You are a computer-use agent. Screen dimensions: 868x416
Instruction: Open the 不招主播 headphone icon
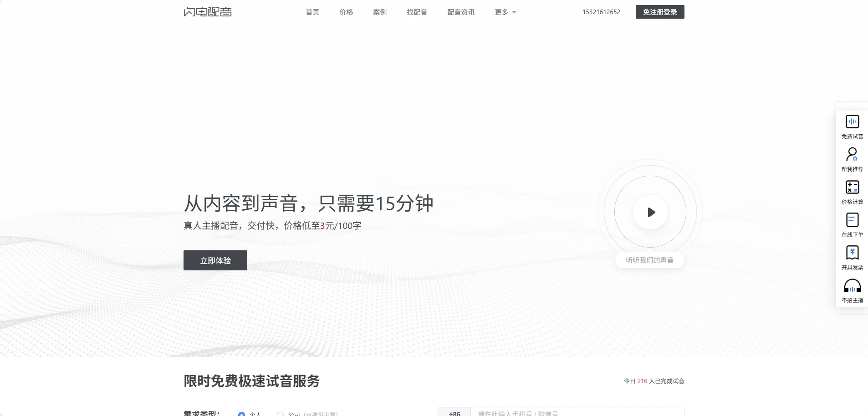(852, 286)
